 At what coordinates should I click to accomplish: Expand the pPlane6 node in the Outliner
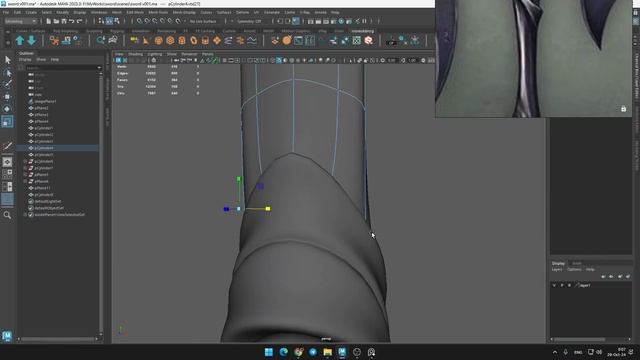(25, 181)
